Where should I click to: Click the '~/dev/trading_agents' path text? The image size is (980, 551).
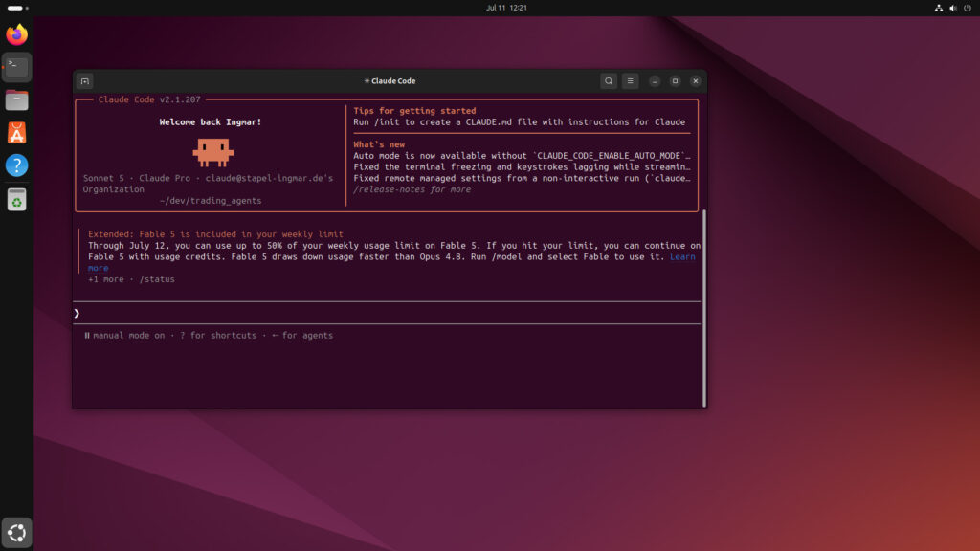[x=210, y=201]
